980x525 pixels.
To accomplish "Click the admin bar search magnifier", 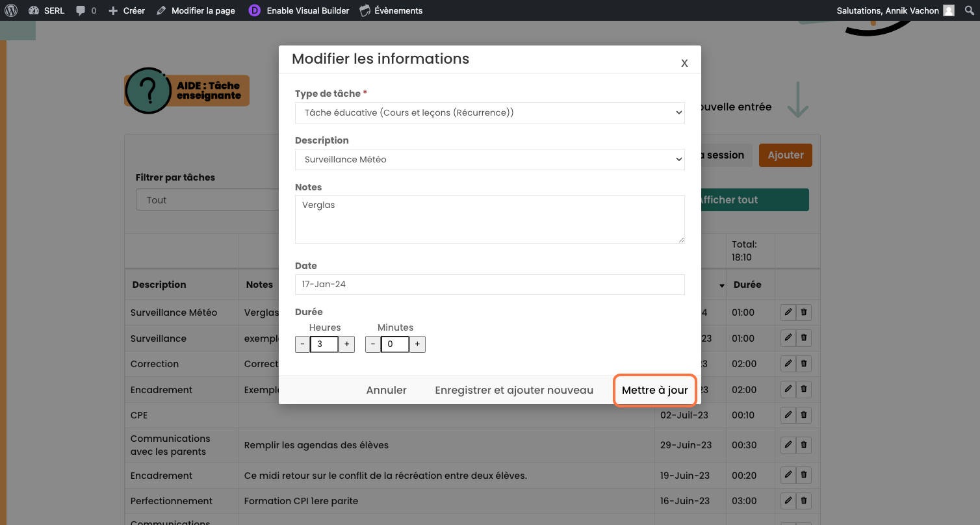I will [970, 10].
